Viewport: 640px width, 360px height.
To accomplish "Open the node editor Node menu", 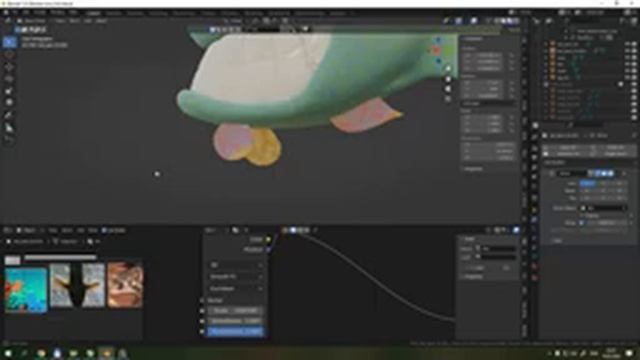I will click(92, 231).
